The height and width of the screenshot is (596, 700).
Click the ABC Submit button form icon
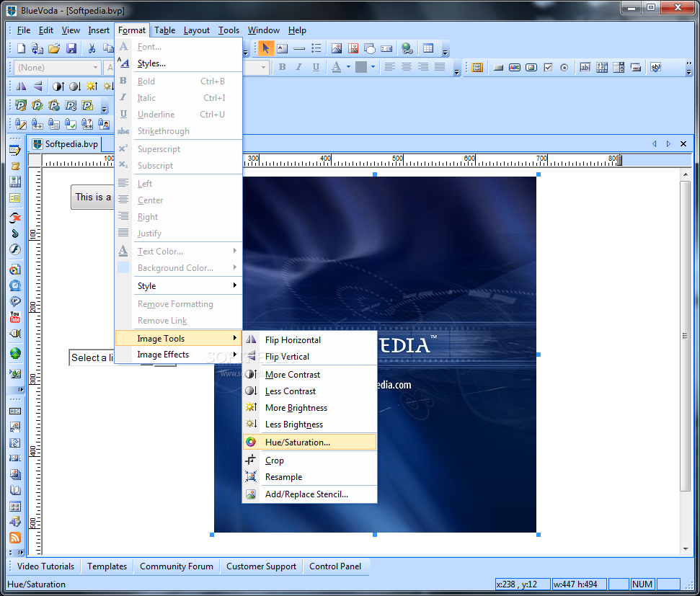515,68
